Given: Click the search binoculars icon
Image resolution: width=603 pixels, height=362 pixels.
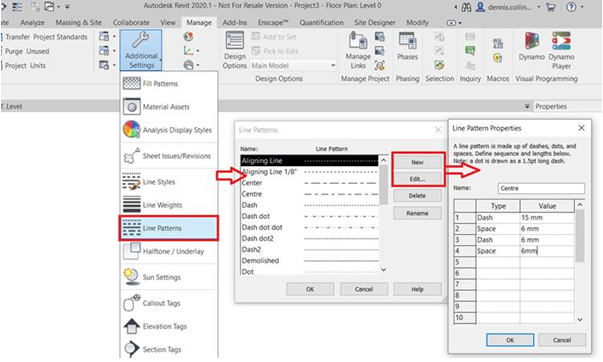Looking at the screenshot, I should (x=466, y=7).
